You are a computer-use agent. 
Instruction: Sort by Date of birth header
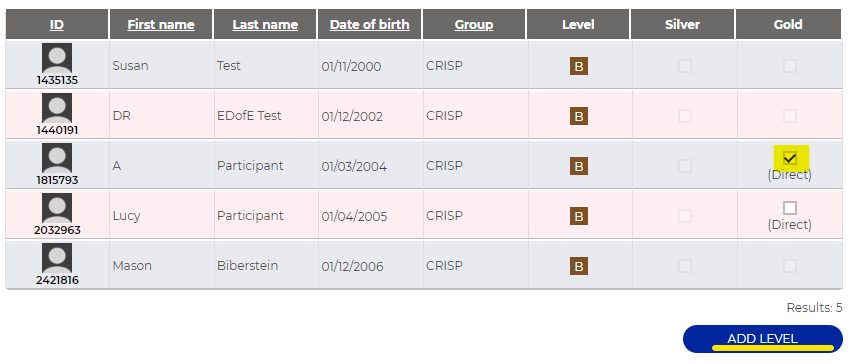click(x=369, y=25)
